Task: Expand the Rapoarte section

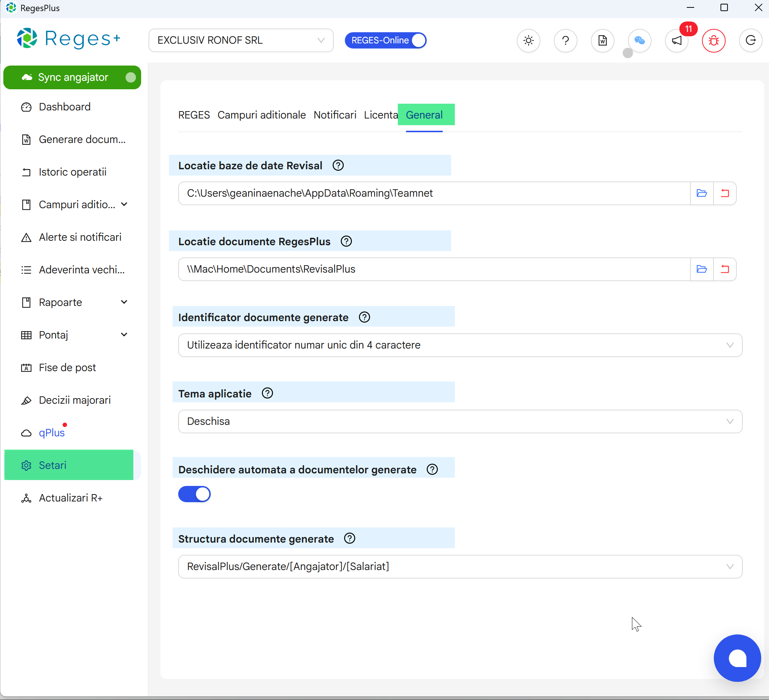Action: click(124, 302)
